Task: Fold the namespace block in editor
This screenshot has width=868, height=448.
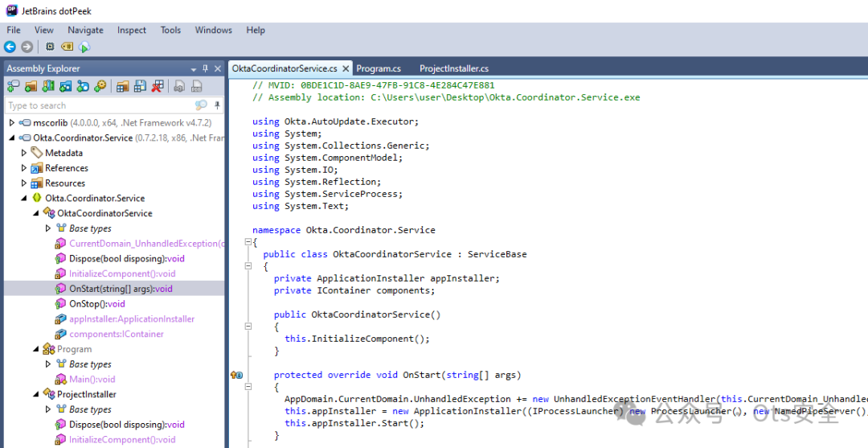Action: [x=248, y=242]
